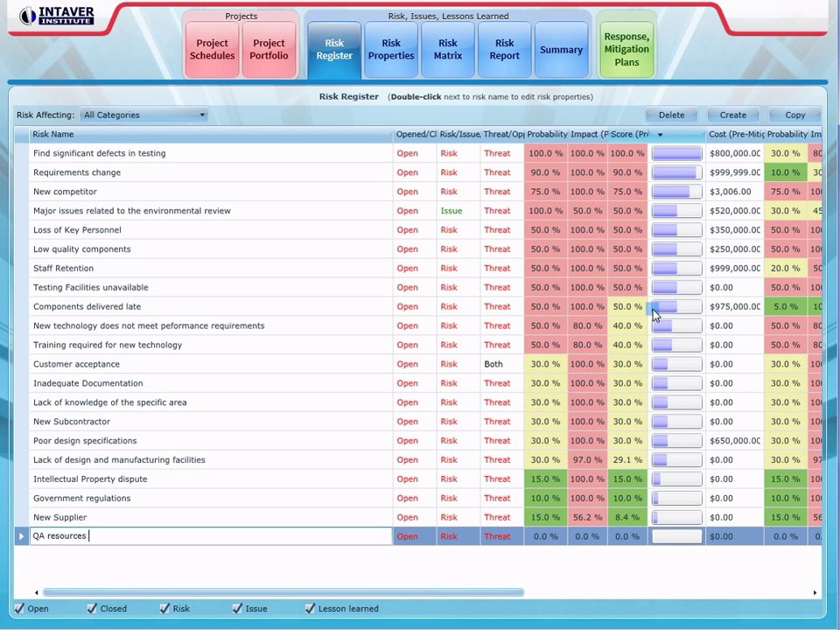840x630 pixels.
Task: Sort by the Risk Name column header
Action: (x=211, y=135)
